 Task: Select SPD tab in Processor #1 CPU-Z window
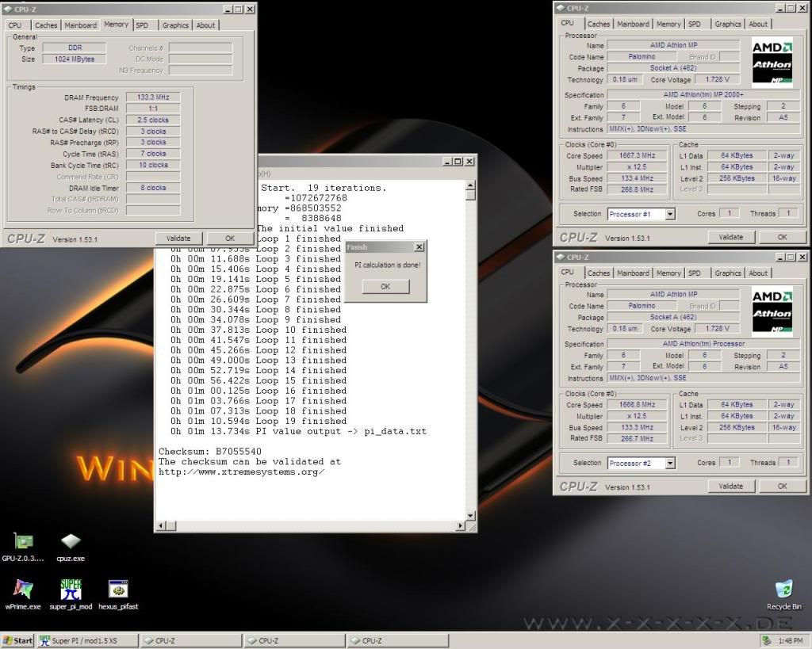tap(695, 24)
